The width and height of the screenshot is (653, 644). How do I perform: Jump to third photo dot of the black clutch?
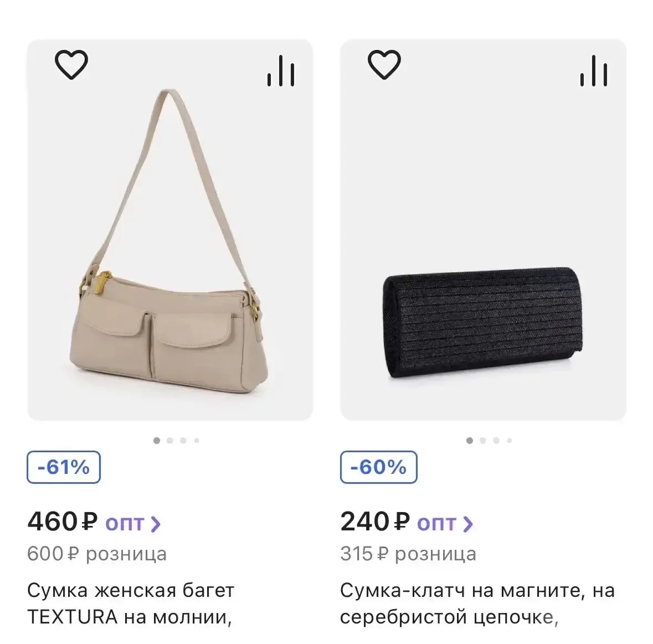[x=496, y=441]
